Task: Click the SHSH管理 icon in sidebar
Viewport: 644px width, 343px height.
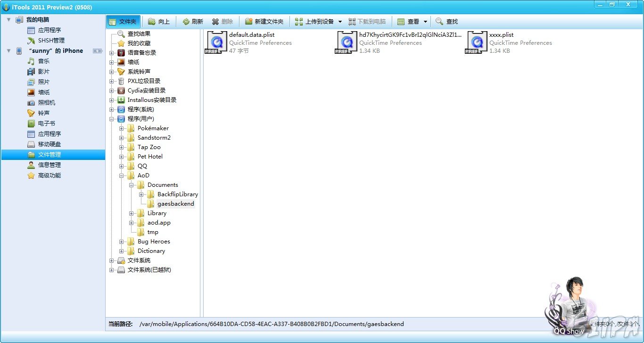Action: tap(31, 41)
